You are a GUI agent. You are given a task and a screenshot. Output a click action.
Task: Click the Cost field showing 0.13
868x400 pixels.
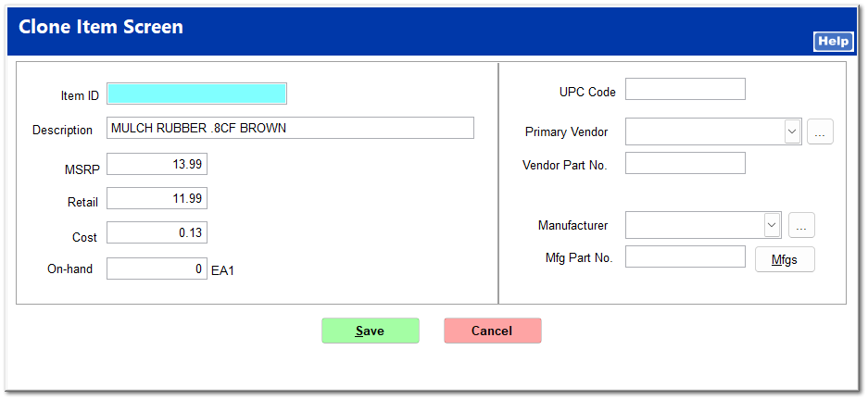157,233
